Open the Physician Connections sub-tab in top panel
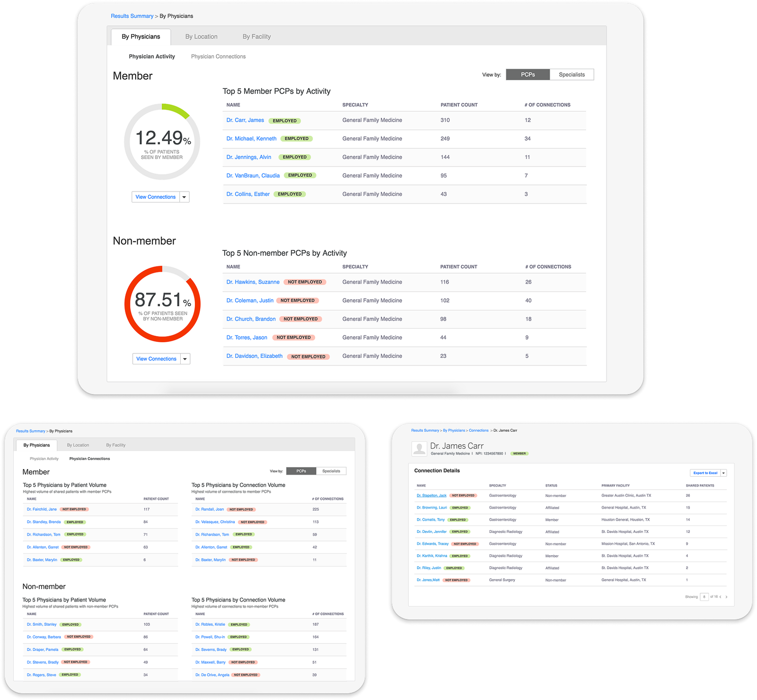The height and width of the screenshot is (700, 757). click(218, 56)
